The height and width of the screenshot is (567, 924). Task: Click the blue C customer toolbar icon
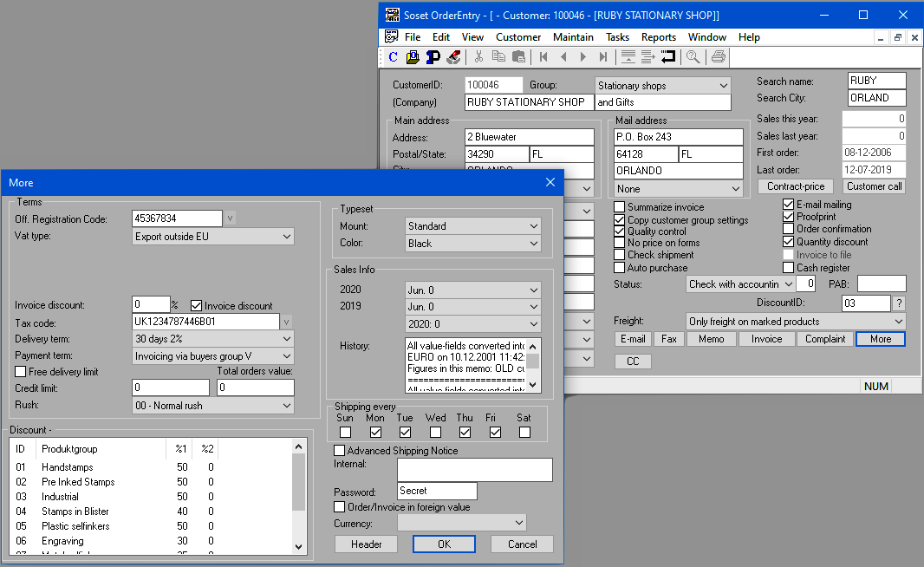pos(393,57)
